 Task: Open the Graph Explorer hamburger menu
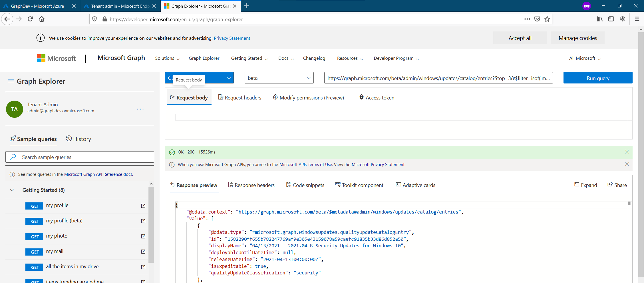pyautogui.click(x=11, y=81)
